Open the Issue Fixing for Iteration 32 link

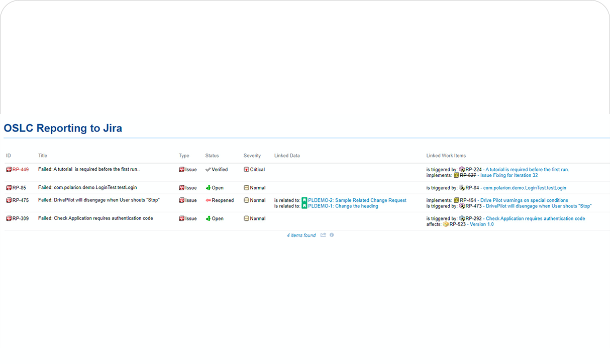[510, 175]
